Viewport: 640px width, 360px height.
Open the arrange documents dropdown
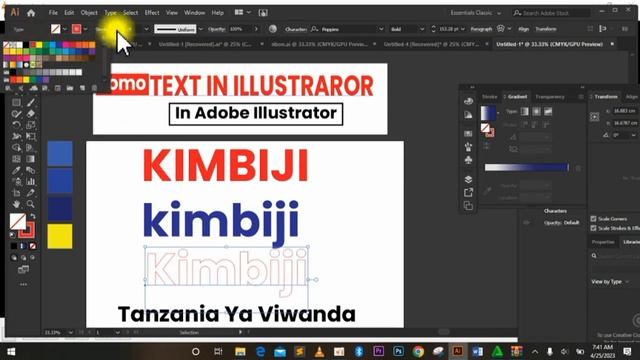(x=242, y=13)
